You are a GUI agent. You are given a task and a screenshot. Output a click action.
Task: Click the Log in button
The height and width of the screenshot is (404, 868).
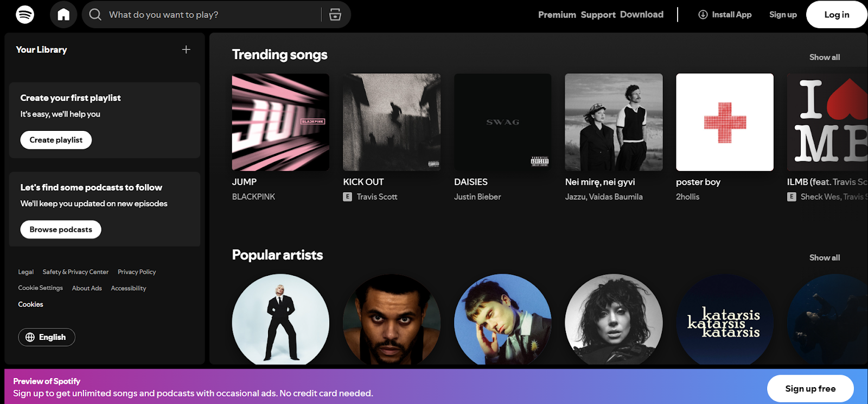[837, 15]
